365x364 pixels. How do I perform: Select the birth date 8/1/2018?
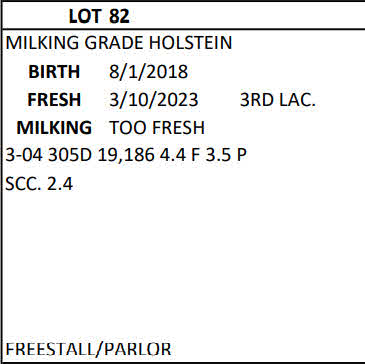tap(149, 72)
